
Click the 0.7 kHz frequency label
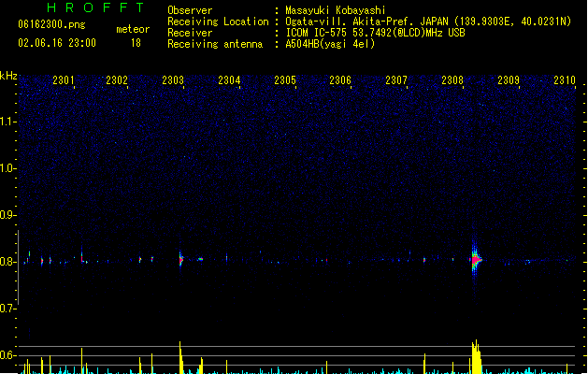[7, 309]
